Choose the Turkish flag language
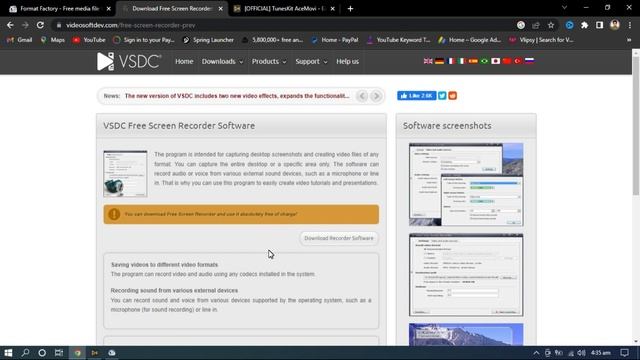 518,61
